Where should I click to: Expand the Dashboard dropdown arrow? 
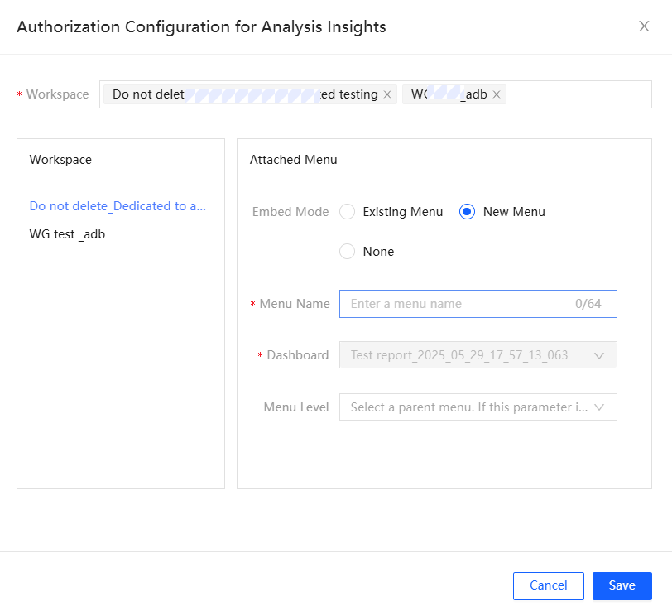click(600, 355)
